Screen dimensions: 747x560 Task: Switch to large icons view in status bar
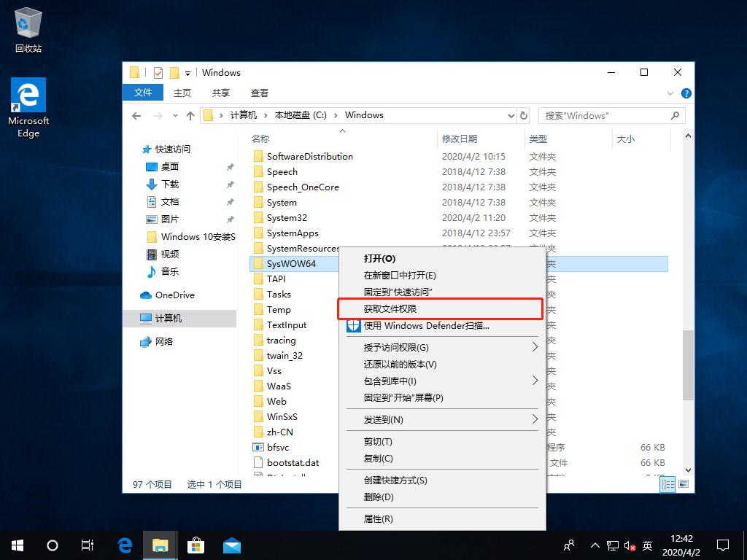(684, 484)
